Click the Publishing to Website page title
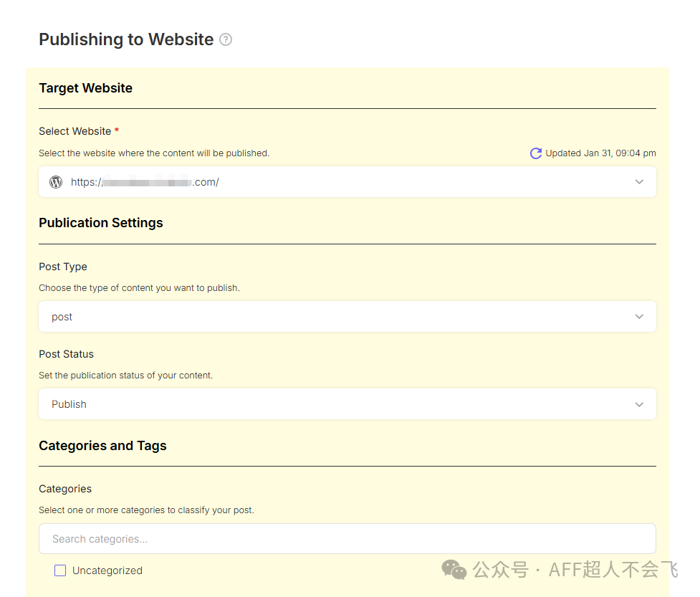This screenshot has width=700, height=597. click(126, 39)
